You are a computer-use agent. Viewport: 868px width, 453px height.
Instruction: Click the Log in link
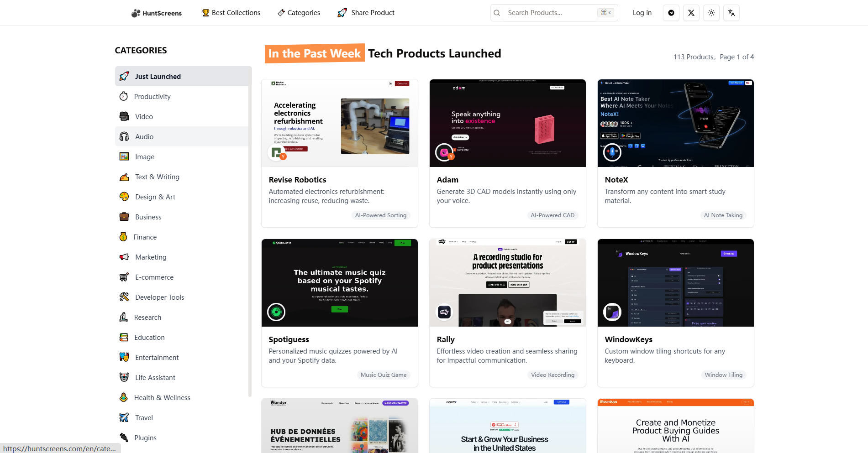pos(642,13)
